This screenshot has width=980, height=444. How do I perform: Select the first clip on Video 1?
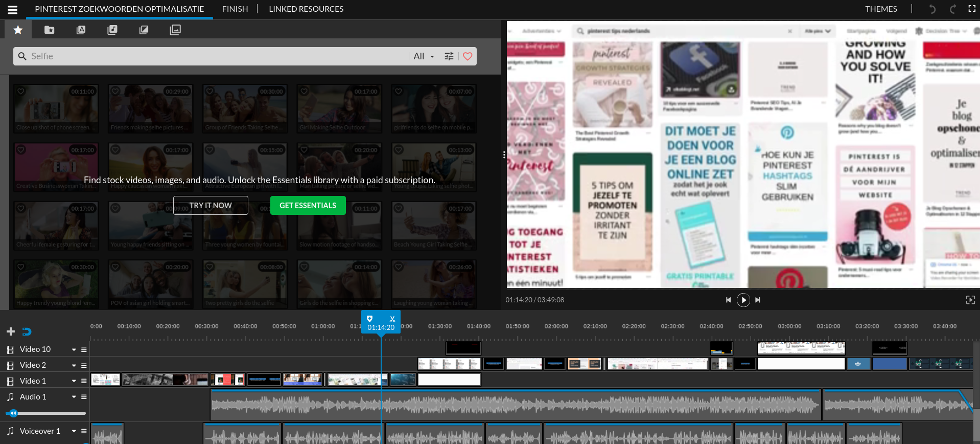[x=105, y=380]
